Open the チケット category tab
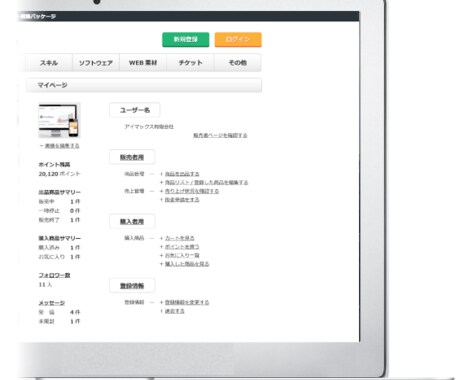Image resolution: width=460 pixels, height=380 pixels. point(190,63)
